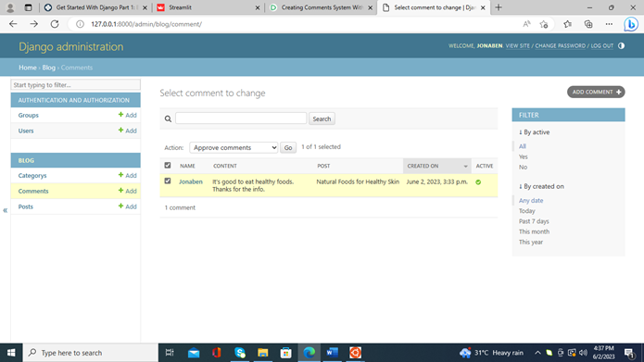
Task: Open the Posts item in sidebar
Action: [25, 206]
